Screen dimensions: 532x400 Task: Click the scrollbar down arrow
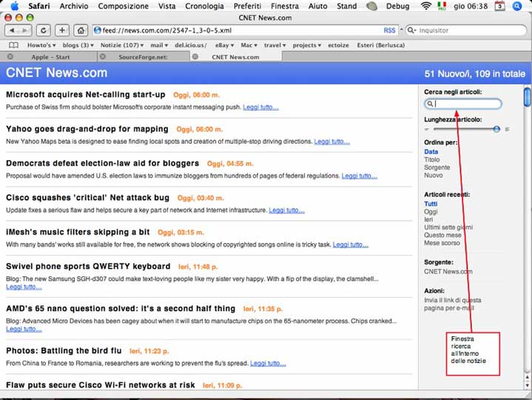click(527, 385)
